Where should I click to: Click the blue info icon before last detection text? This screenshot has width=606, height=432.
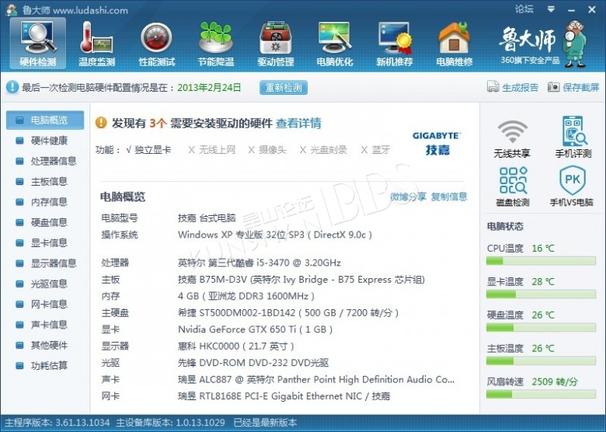pyautogui.click(x=12, y=87)
